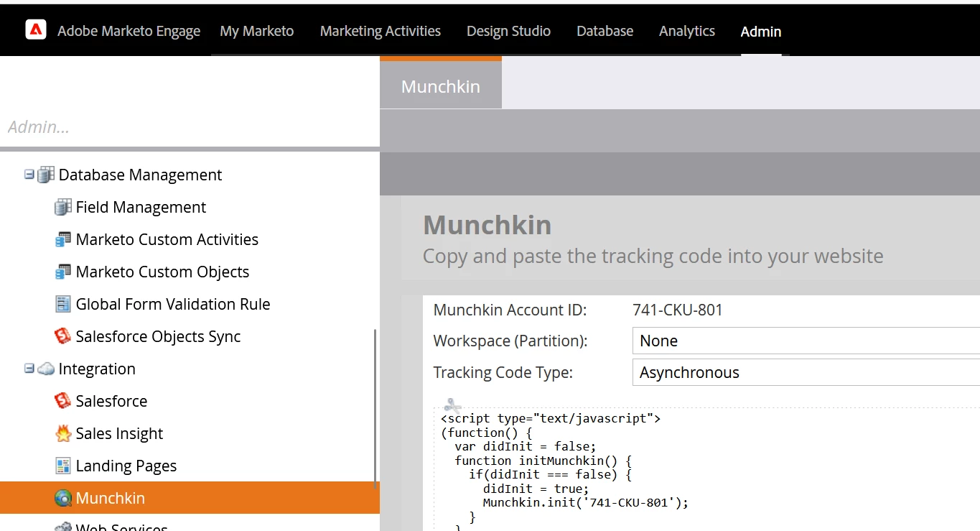Open the Workspace (Partition) dropdown

(x=806, y=341)
